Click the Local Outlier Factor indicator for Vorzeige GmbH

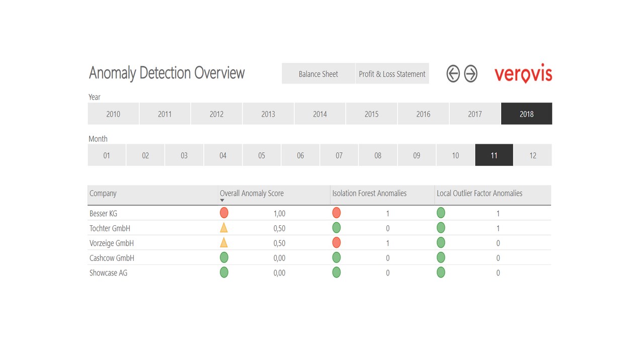pos(441,243)
